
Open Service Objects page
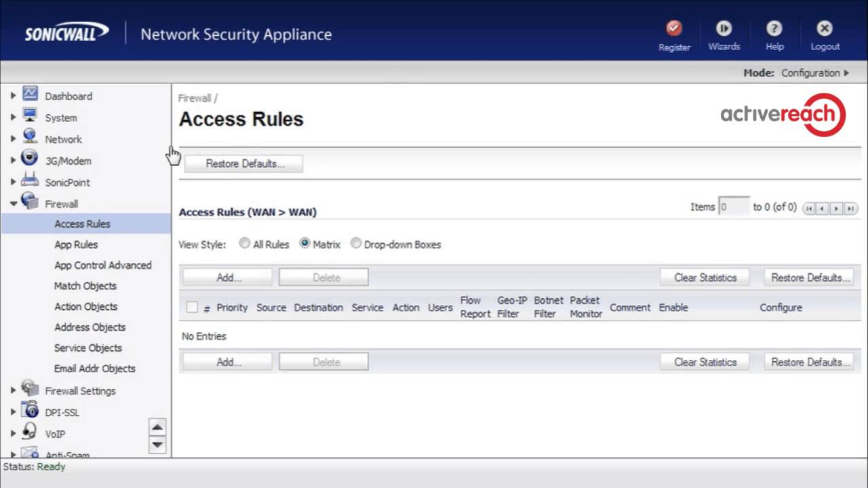[88, 348]
